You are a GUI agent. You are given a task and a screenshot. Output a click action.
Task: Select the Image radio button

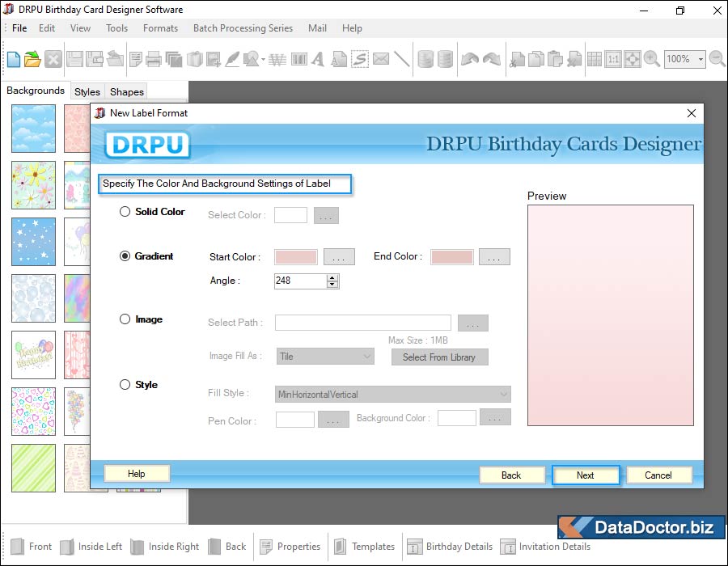pyautogui.click(x=125, y=319)
